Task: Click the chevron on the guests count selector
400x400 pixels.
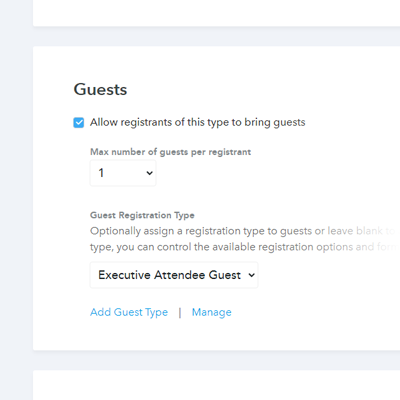Action: click(x=149, y=173)
